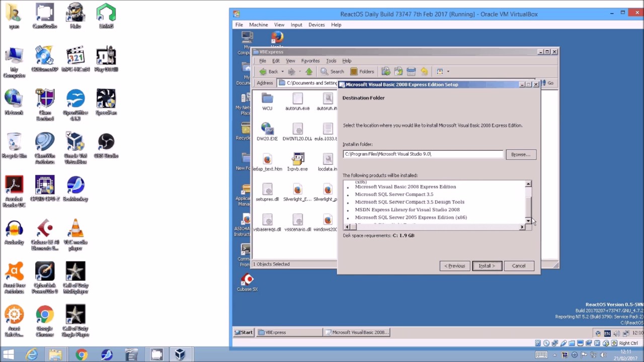644x362 pixels.
Task: Click the Back arrow in VBExpress toolbar
Action: pyautogui.click(x=269, y=72)
